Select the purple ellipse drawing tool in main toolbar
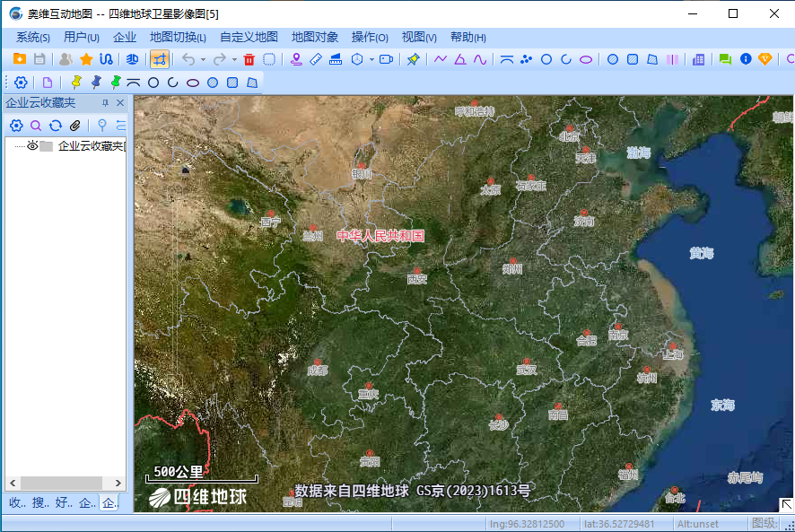The width and height of the screenshot is (795, 532). coord(585,59)
